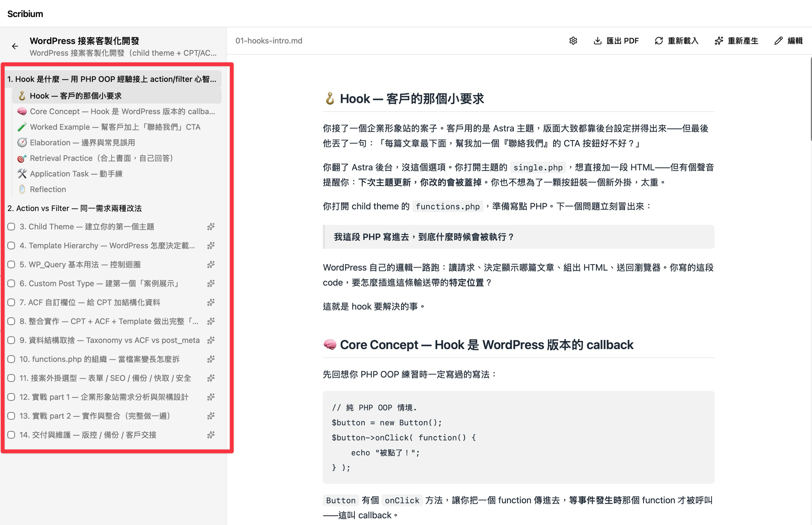Click the Scribium logo at top left
The image size is (812, 525).
(25, 14)
